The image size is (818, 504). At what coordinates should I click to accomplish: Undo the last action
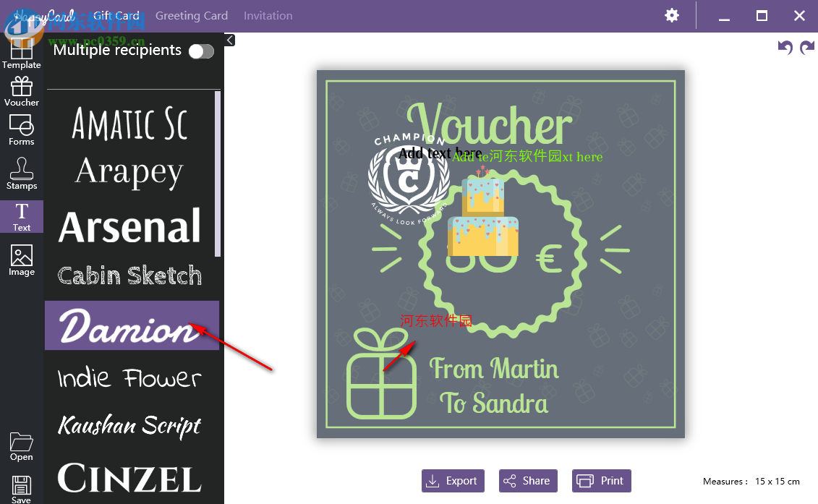tap(785, 48)
